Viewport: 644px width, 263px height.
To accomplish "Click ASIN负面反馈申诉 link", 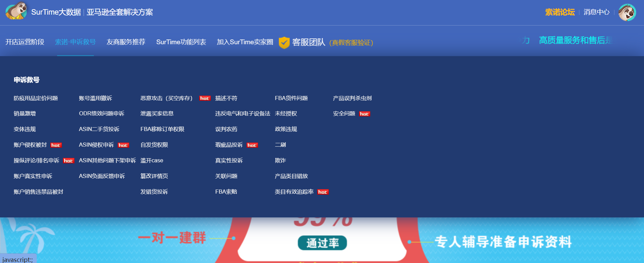I will [102, 176].
